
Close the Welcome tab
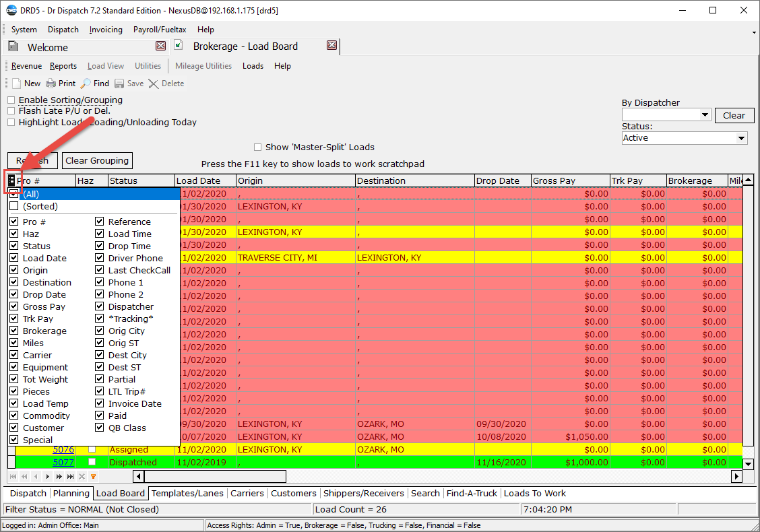(x=160, y=46)
